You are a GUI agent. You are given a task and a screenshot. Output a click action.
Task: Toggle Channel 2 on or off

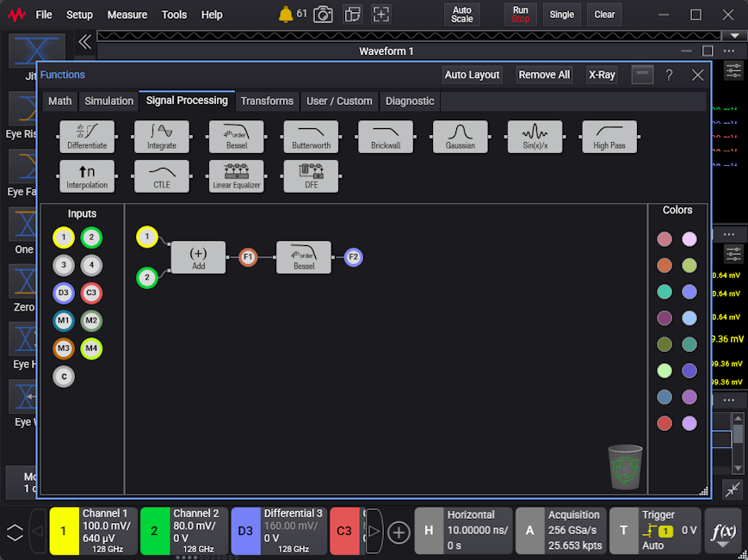pyautogui.click(x=155, y=531)
